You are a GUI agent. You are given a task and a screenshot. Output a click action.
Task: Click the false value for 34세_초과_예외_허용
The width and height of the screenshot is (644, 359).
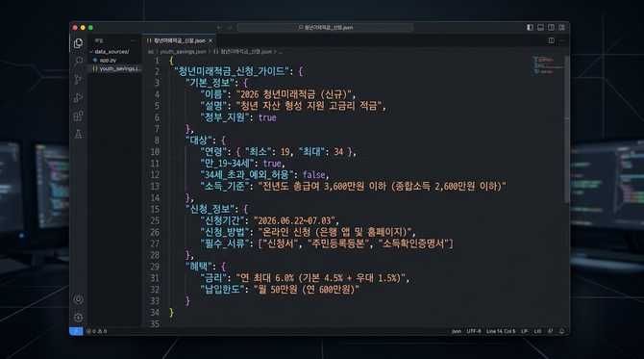point(313,175)
